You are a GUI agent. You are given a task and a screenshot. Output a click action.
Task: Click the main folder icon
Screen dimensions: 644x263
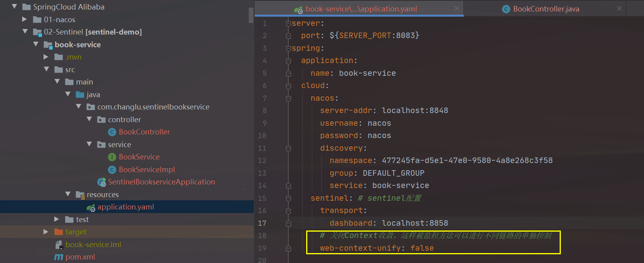69,82
